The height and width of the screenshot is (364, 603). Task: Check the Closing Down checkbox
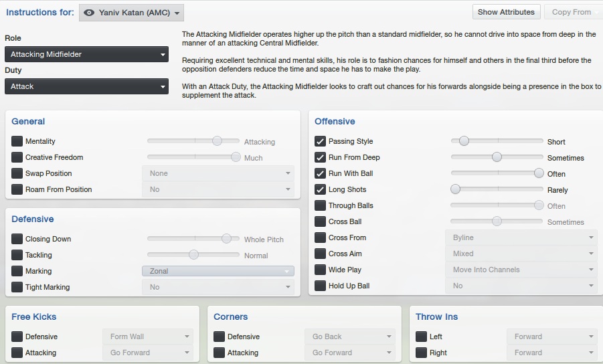17,239
